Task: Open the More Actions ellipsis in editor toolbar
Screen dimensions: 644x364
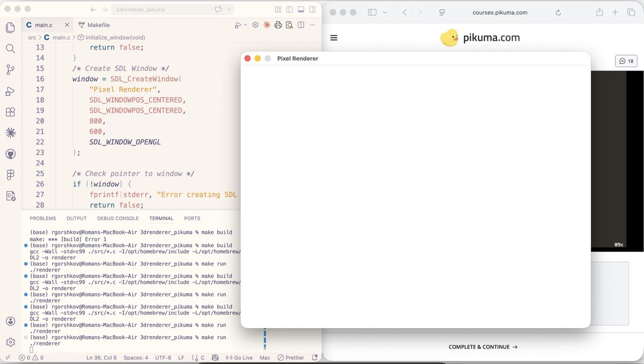Action: coord(313,25)
